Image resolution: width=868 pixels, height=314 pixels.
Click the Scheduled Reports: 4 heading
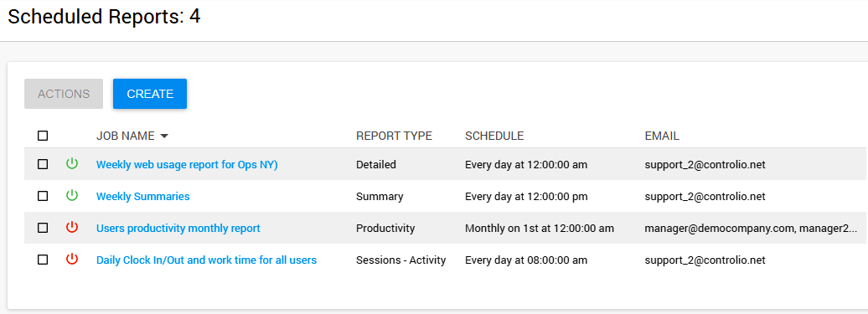pos(104,17)
